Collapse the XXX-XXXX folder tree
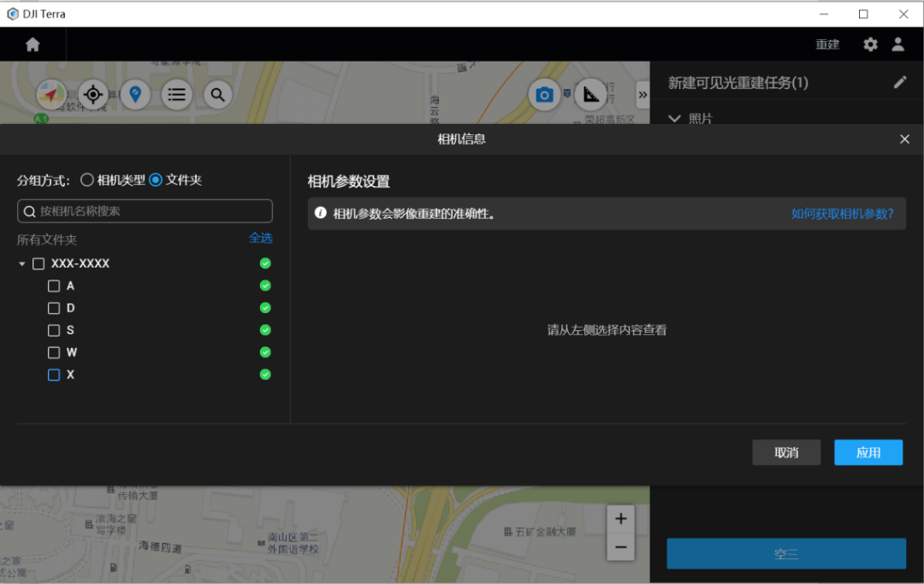Image resolution: width=924 pixels, height=584 pixels. tap(22, 264)
